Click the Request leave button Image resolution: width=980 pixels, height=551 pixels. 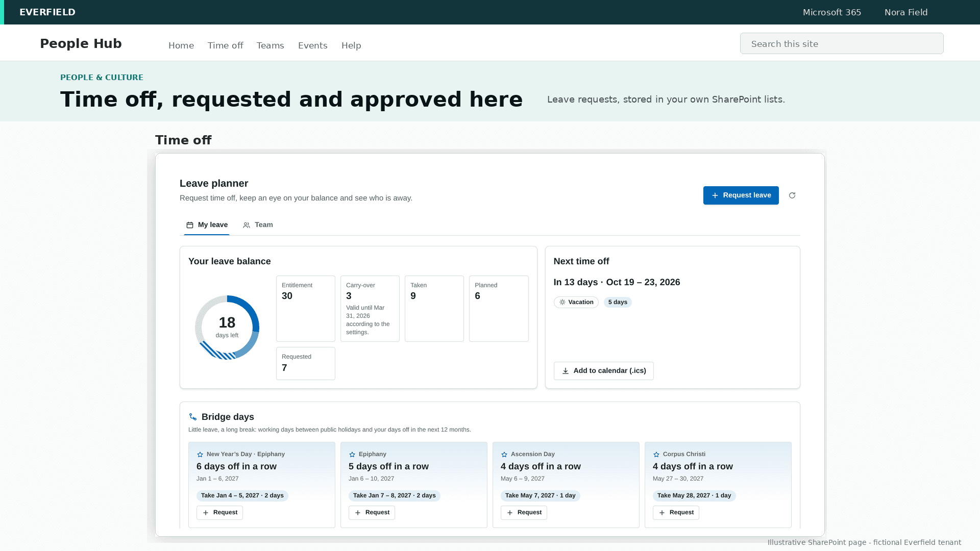pyautogui.click(x=741, y=195)
